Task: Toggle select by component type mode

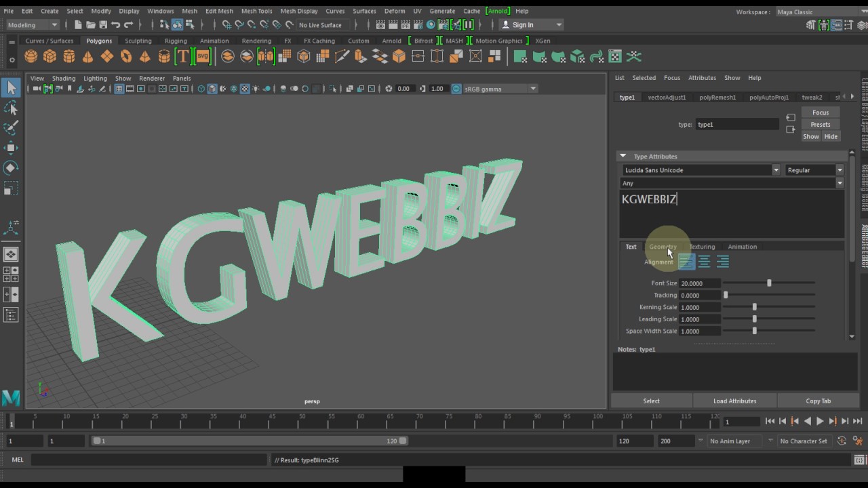Action: tap(190, 25)
